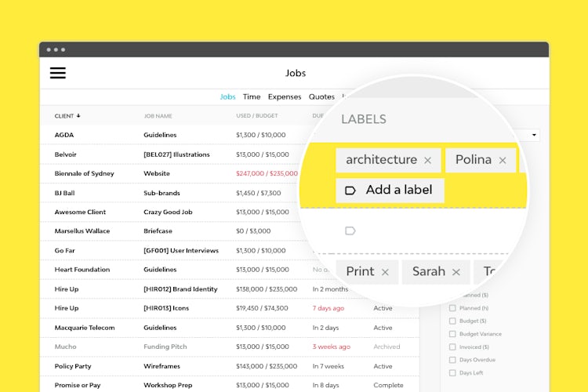Click Awesome Client name
The width and height of the screenshot is (588, 392).
[80, 212]
